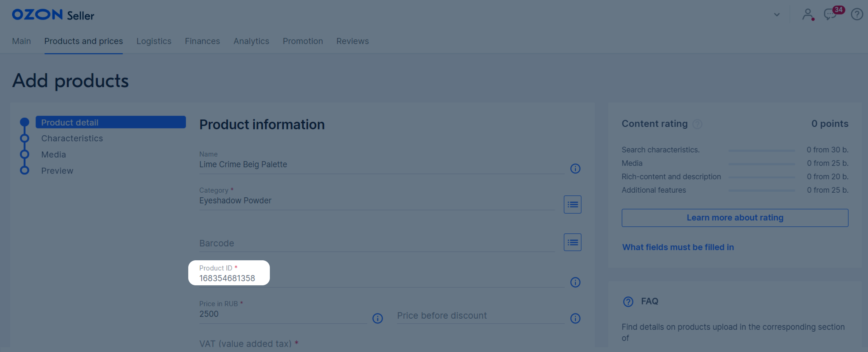The height and width of the screenshot is (352, 868).
Task: Click Price before discount info icon
Action: 575,318
